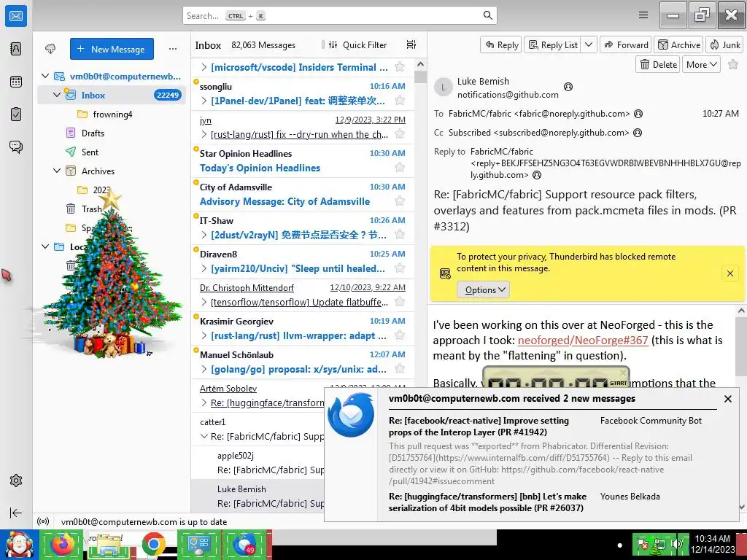Collapse the Archives folder

[57, 171]
